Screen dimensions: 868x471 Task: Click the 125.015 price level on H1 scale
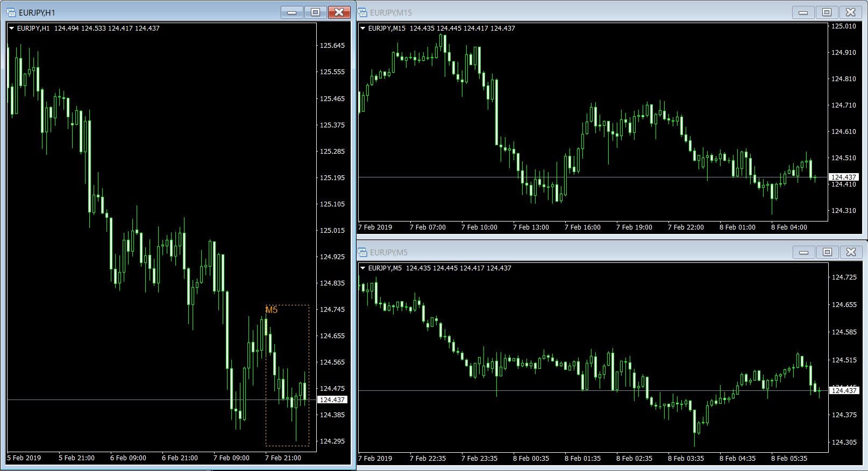point(332,231)
